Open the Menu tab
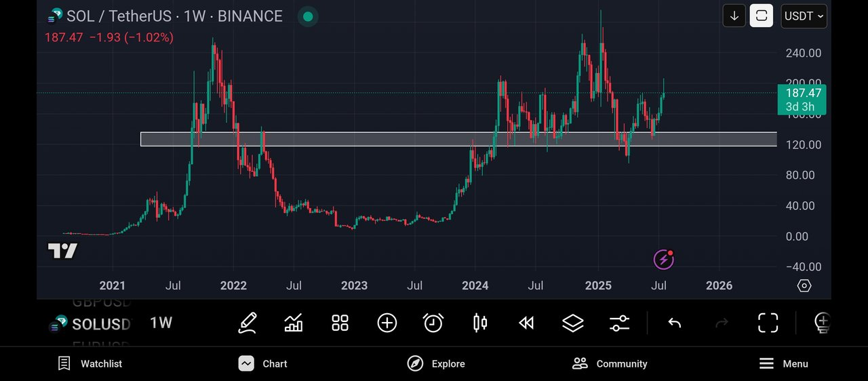The image size is (868, 381). [783, 363]
